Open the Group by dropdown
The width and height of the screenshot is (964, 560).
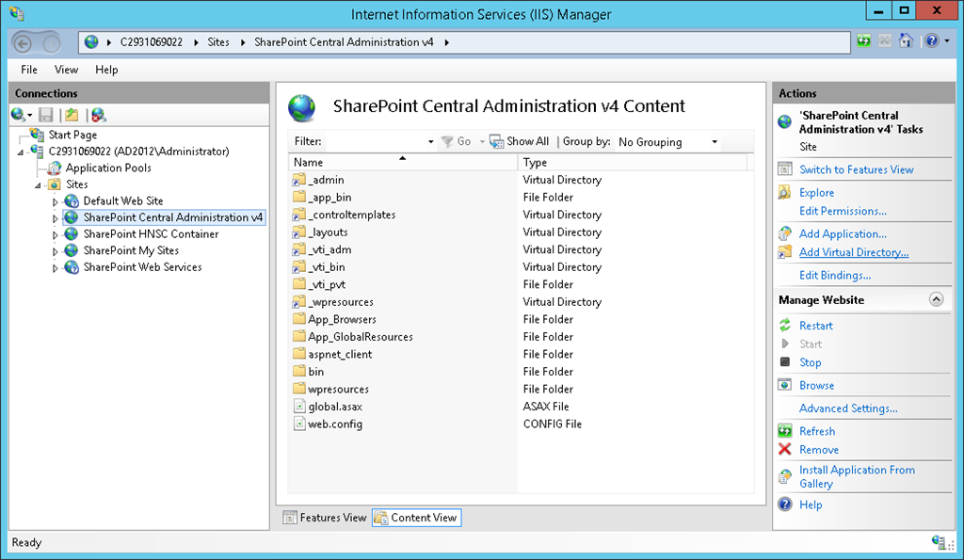(x=668, y=142)
